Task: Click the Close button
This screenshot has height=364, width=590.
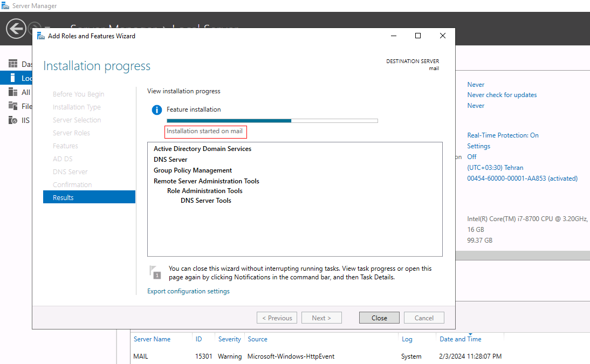Action: (379, 318)
